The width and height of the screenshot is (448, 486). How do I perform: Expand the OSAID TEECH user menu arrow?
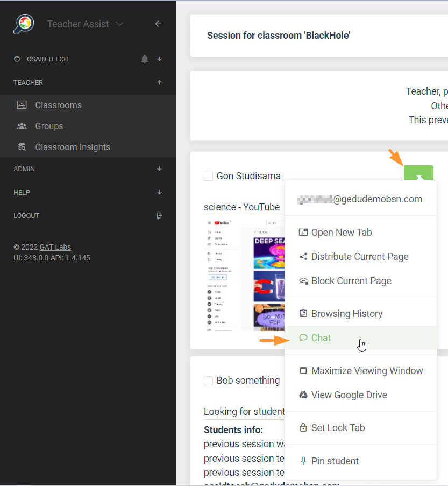[x=160, y=59]
